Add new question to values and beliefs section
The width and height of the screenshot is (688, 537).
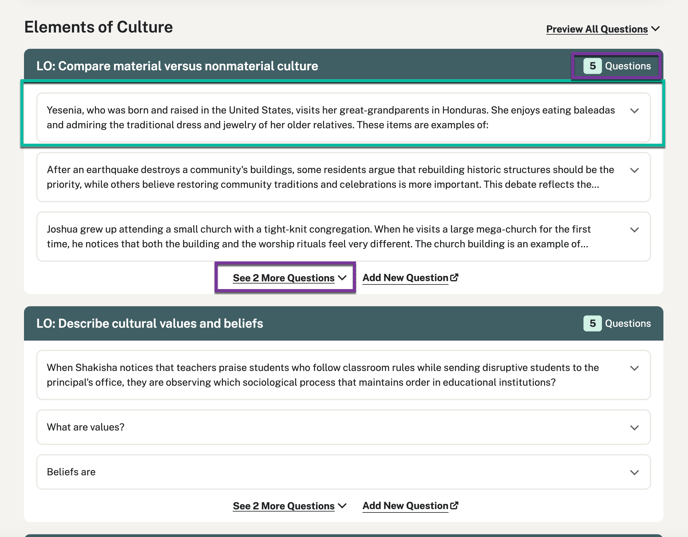point(410,506)
